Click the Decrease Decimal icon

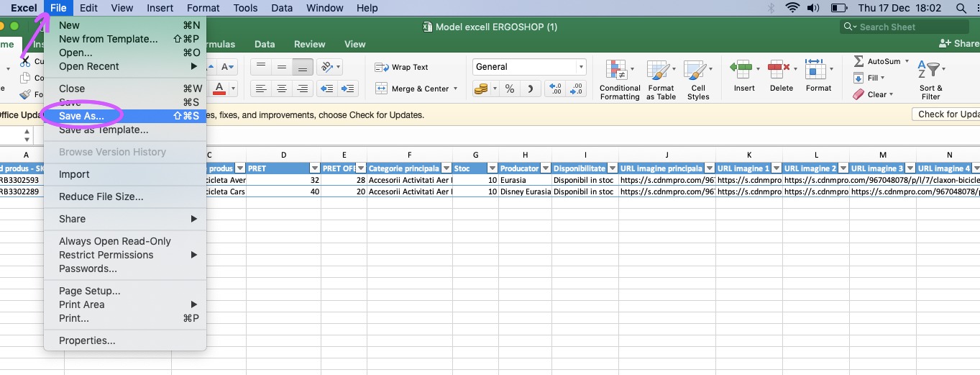(575, 89)
